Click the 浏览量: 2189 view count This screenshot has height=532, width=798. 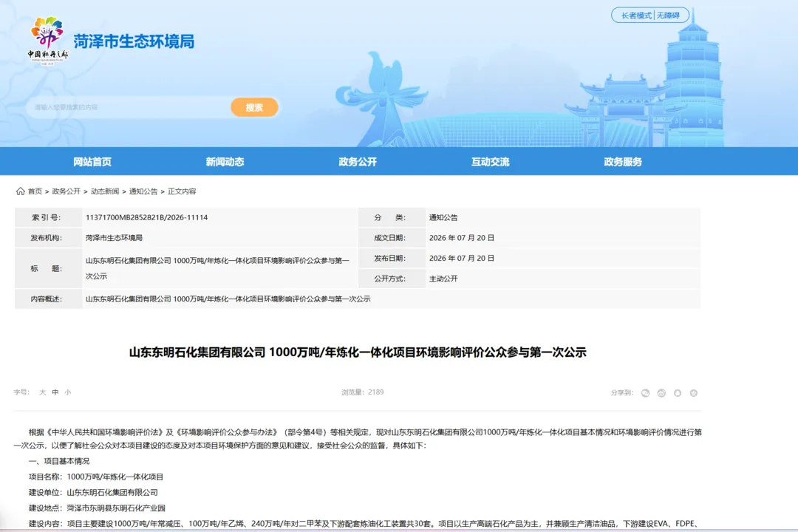click(x=362, y=392)
